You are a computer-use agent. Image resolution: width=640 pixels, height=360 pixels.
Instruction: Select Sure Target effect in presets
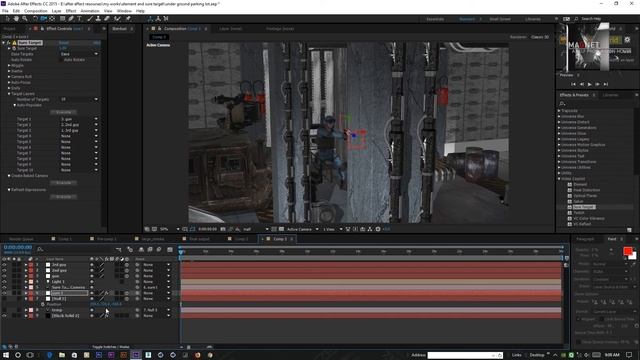tap(584, 207)
